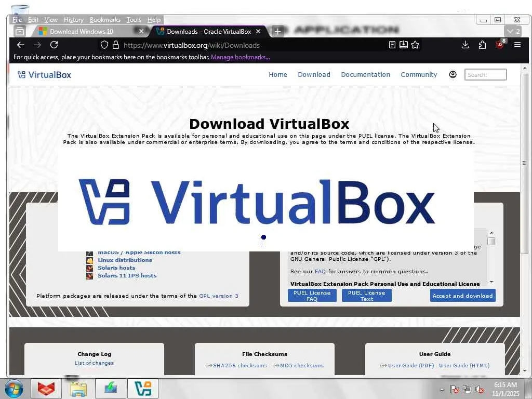532x399 pixels.
Task: Click the muted volume tray icon
Action: click(479, 390)
